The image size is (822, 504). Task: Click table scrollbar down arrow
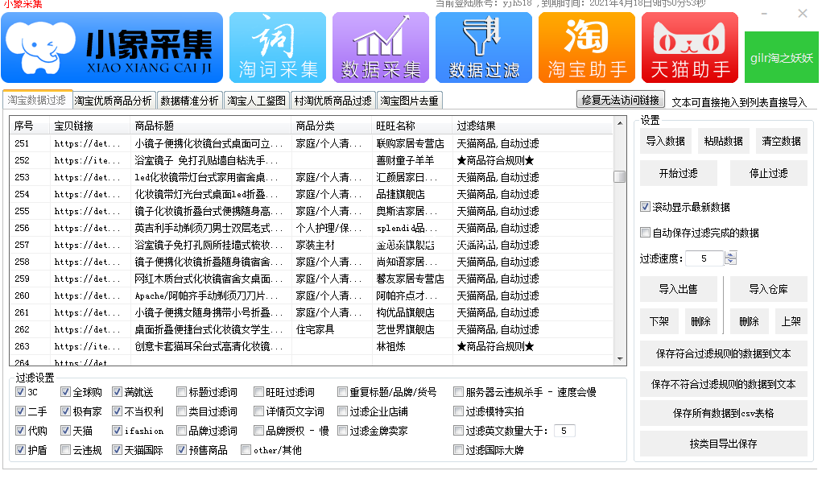point(620,359)
